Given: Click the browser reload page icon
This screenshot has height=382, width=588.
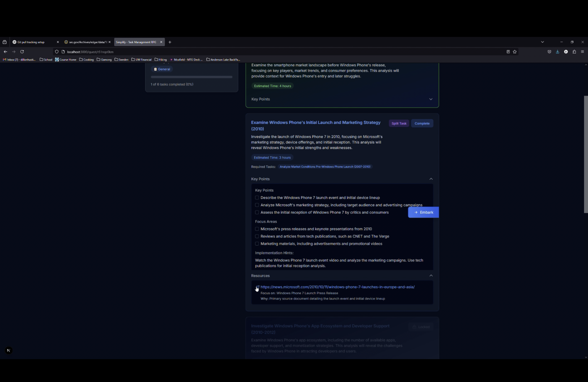Looking at the screenshot, I should click(22, 52).
